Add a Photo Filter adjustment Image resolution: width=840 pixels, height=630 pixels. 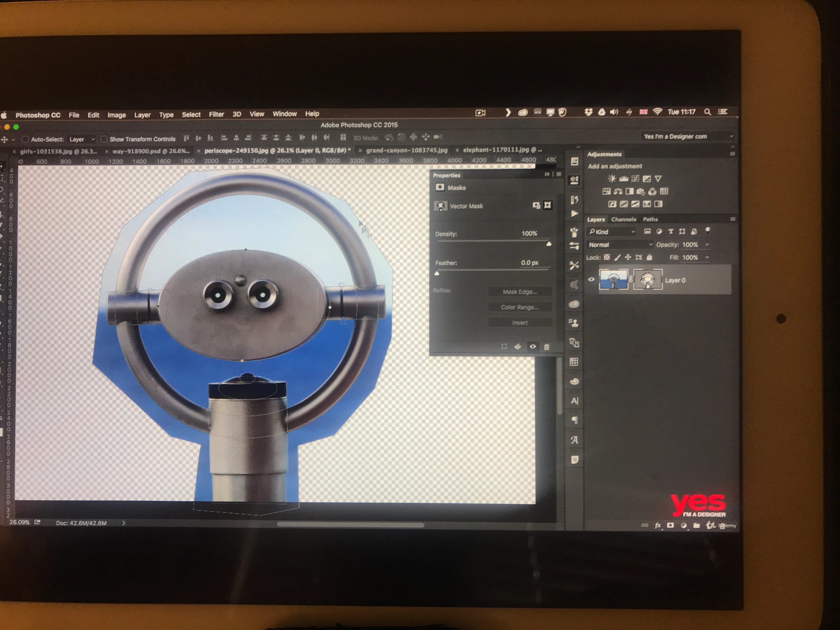point(641,191)
